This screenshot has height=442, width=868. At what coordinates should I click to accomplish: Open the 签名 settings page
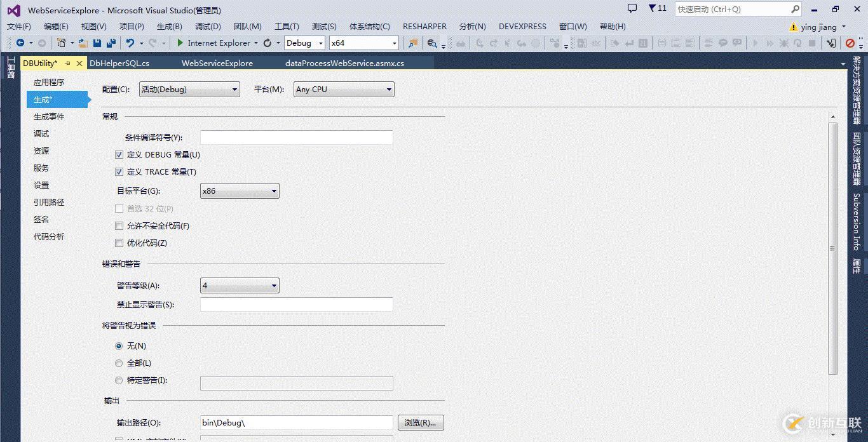click(41, 219)
